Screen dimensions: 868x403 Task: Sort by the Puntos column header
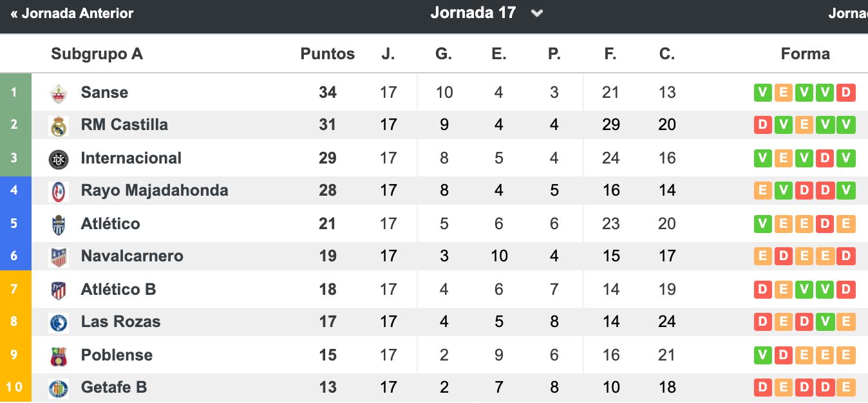pyautogui.click(x=328, y=54)
